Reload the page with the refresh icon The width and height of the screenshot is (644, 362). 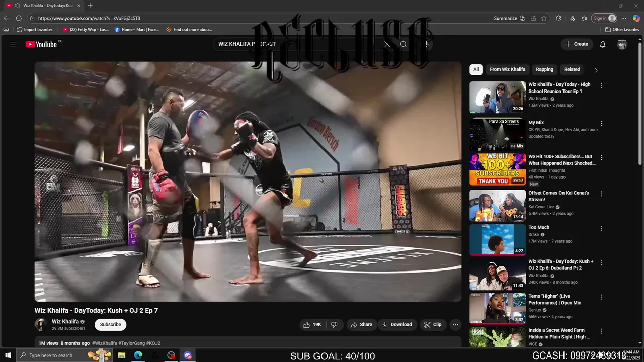[x=19, y=18]
